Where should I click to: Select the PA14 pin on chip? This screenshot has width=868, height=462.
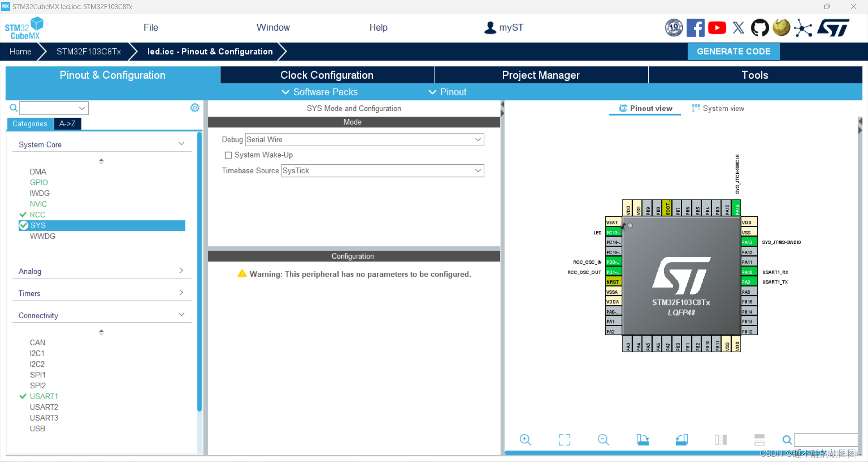tap(737, 208)
